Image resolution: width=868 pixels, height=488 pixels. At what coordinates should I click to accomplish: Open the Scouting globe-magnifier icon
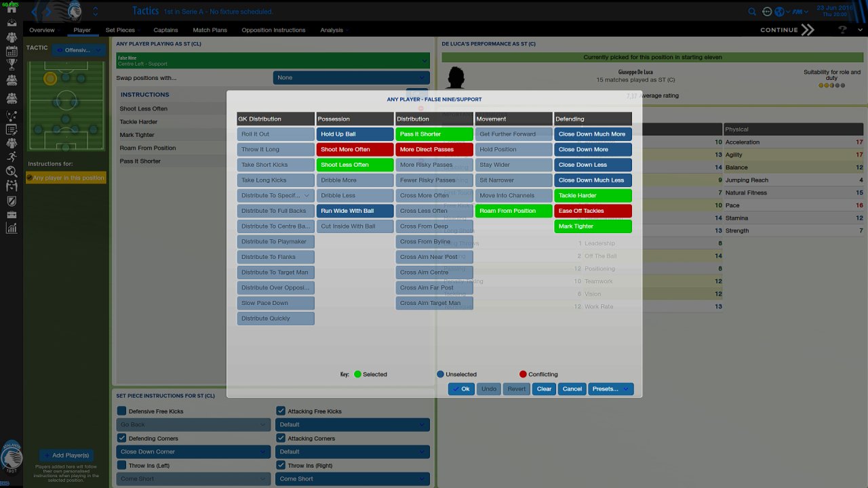[12, 171]
